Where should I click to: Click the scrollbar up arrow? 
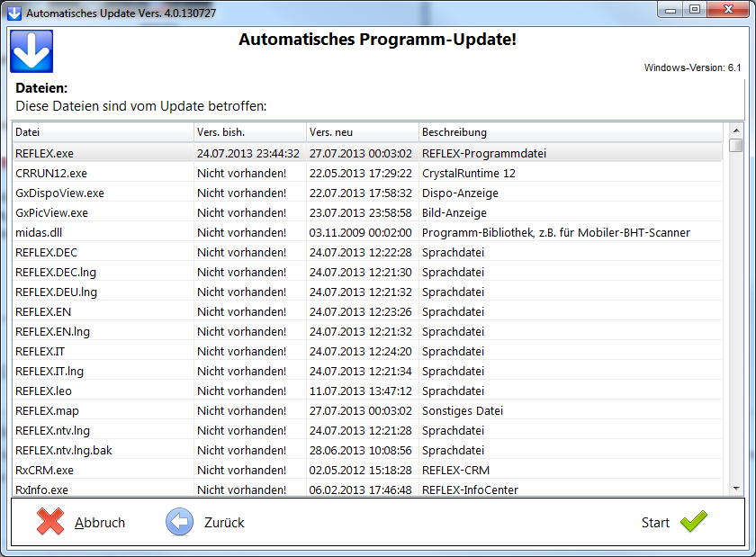coord(736,130)
